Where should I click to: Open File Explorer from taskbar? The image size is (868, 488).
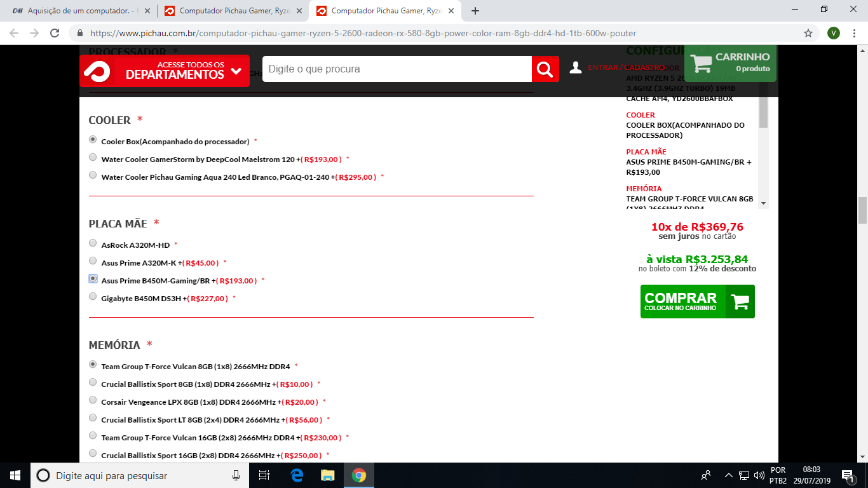(x=327, y=475)
